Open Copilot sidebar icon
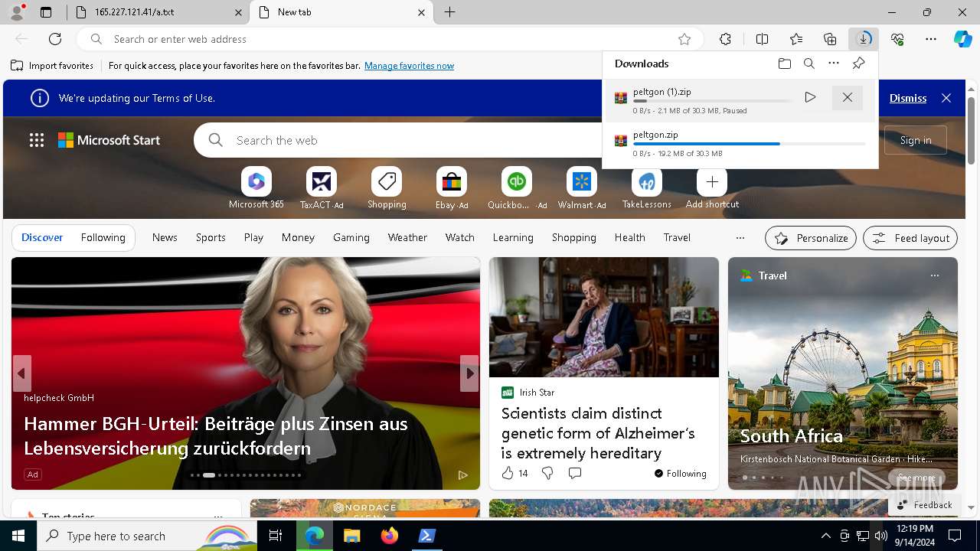This screenshot has width=980, height=551. click(962, 39)
